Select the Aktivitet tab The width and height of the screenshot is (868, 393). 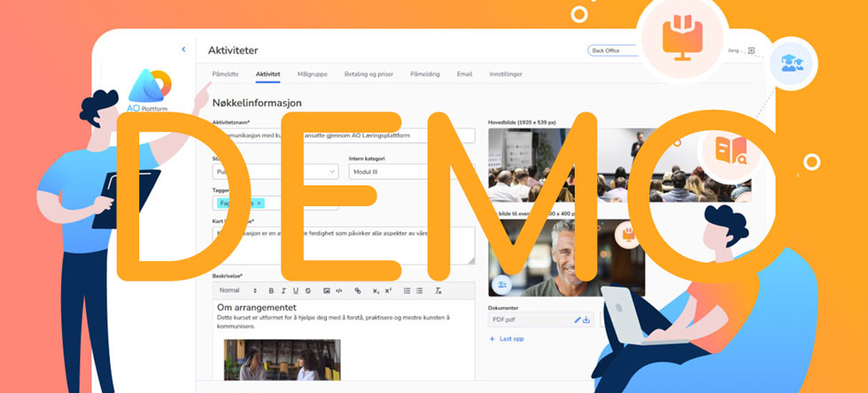(x=267, y=74)
